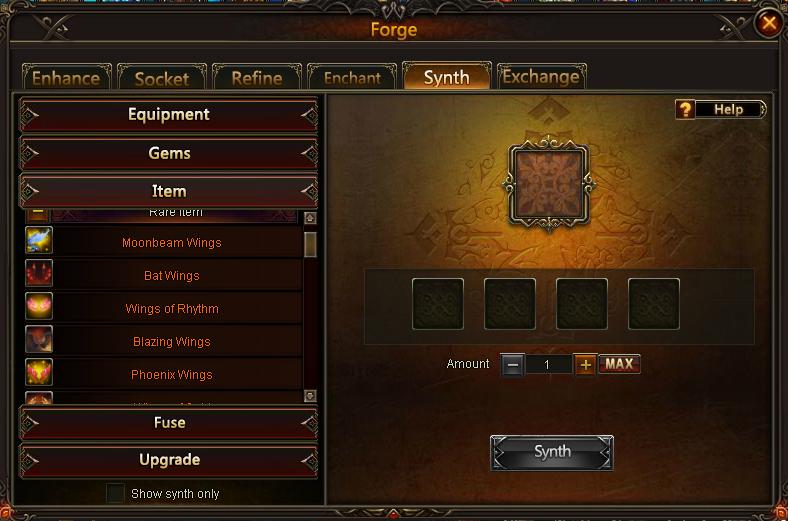Expand the Gems category

pyautogui.click(x=169, y=153)
